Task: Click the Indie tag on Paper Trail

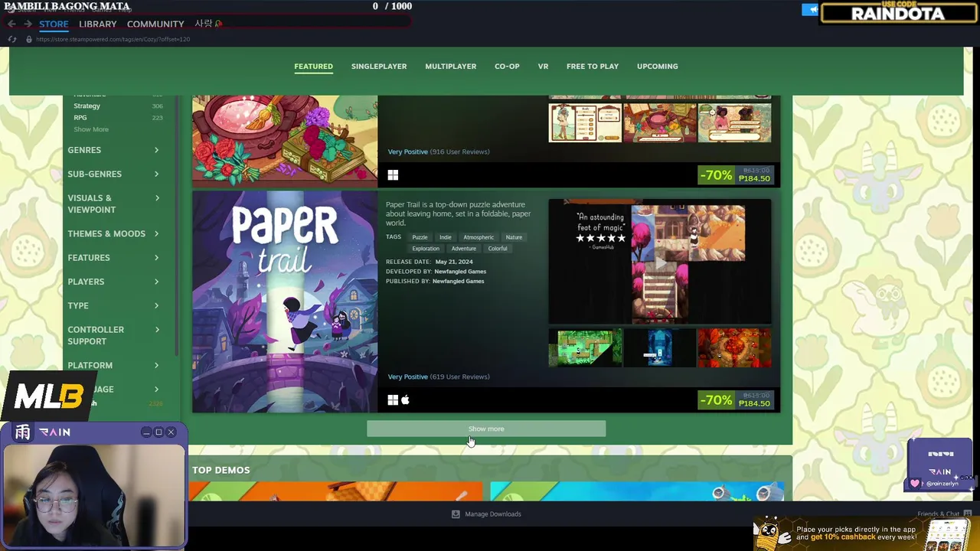Action: (x=445, y=237)
